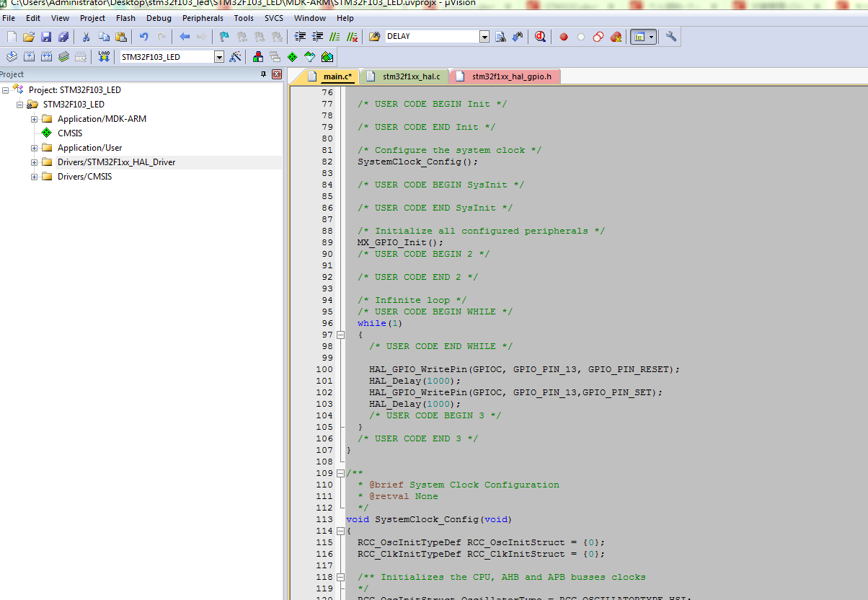Start the debug session icon

[x=541, y=37]
